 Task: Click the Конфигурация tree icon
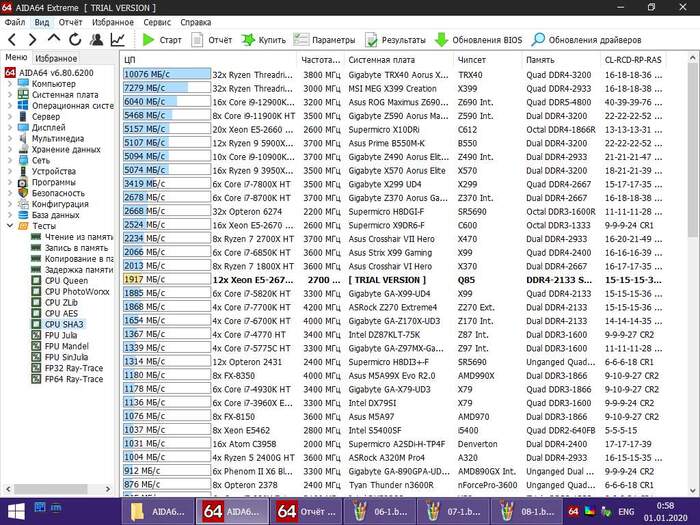click(x=23, y=204)
